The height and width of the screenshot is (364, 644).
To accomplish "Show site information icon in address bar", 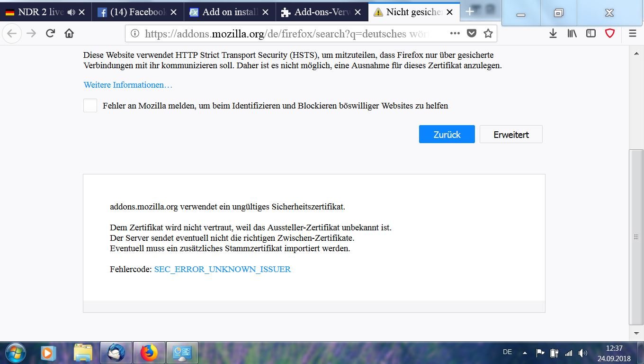I will [135, 34].
